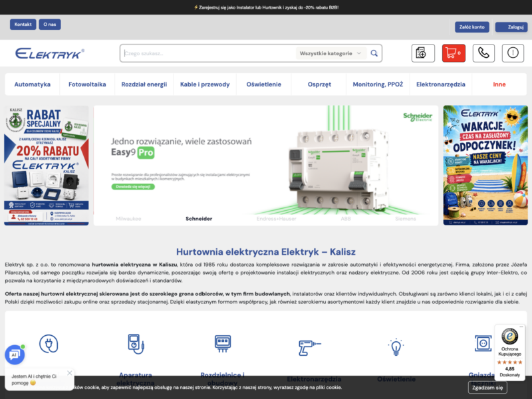This screenshot has height=399, width=532.
Task: Accept cookies with Zgadzam się
Action: click(x=487, y=388)
